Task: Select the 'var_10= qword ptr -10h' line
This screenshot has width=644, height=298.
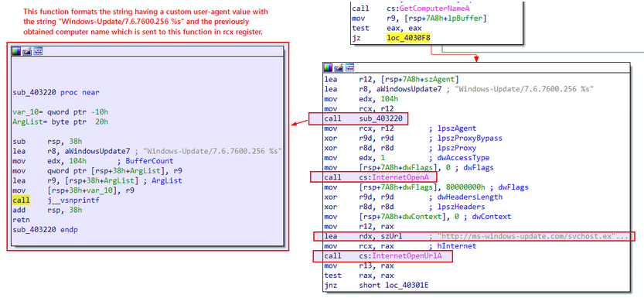Action: pos(61,111)
